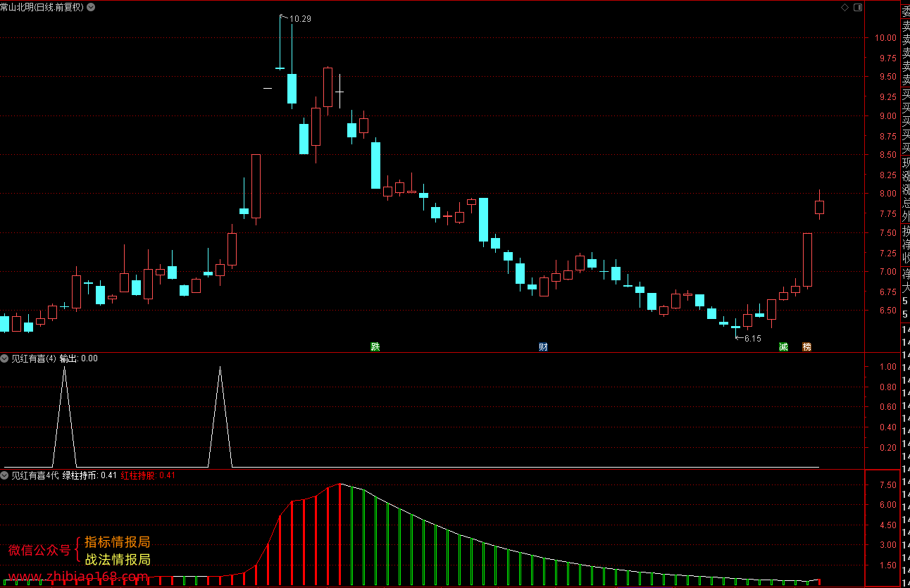This screenshot has width=910, height=588.
Task: Click 4.50 on the 见红有喜4代 axis
Action: (887, 525)
